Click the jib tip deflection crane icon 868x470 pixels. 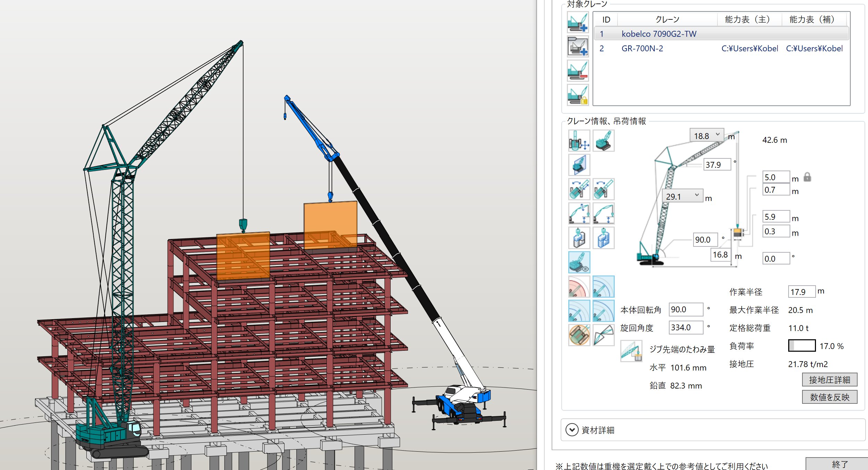[631, 351]
